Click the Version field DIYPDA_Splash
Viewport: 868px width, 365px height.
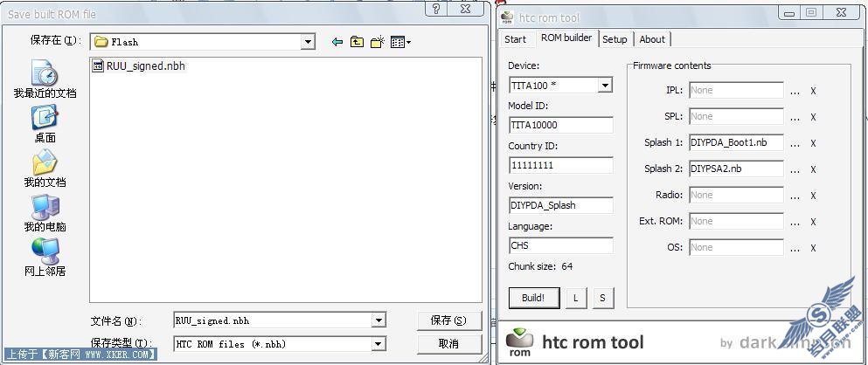pyautogui.click(x=561, y=205)
